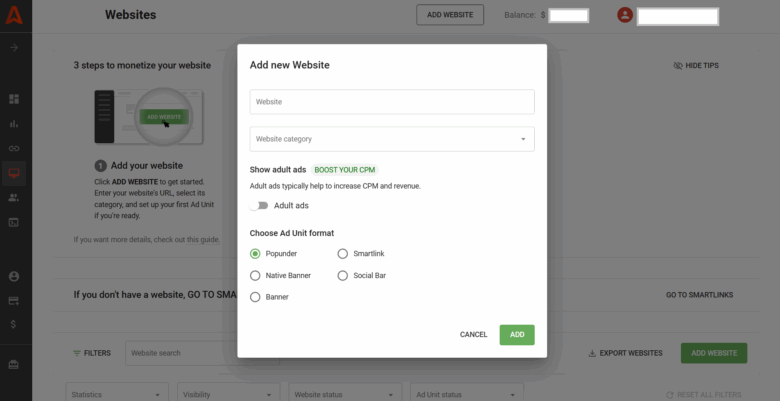Expand the Statistics filter dropdown

[x=117, y=395]
